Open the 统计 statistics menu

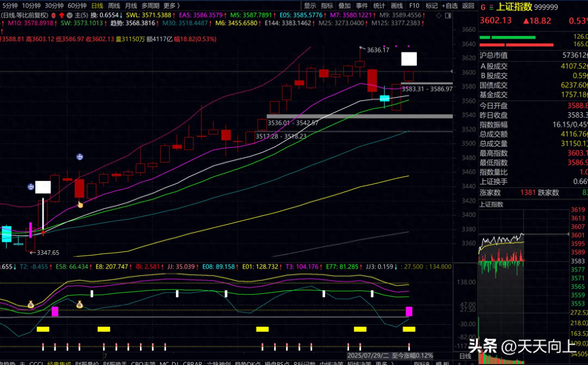coord(379,6)
